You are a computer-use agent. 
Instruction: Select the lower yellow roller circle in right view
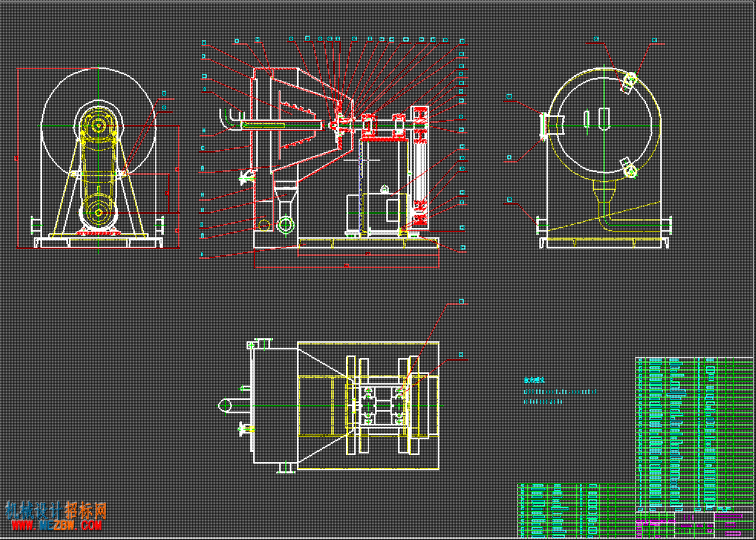click(631, 170)
